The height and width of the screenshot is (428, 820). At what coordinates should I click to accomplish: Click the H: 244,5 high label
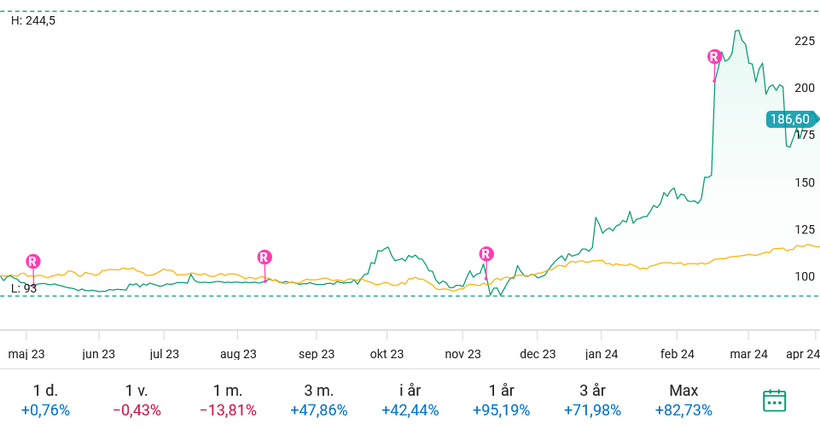click(x=33, y=21)
